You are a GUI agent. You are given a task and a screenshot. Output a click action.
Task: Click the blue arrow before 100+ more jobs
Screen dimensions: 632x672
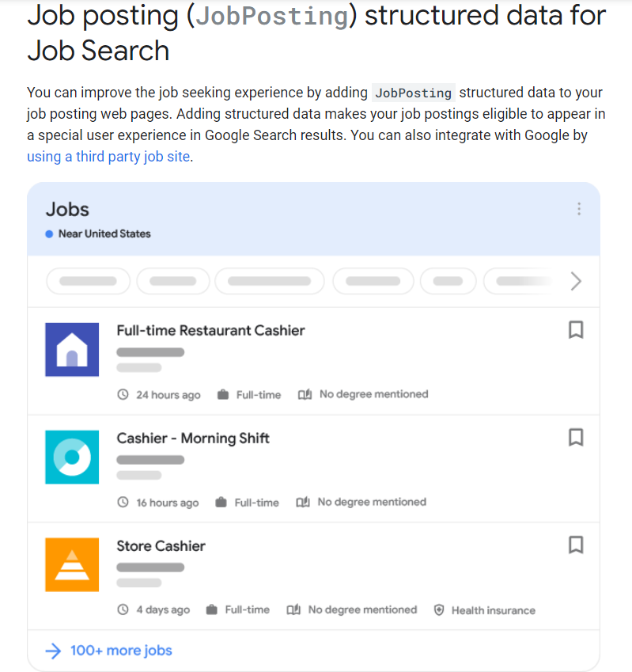click(53, 651)
